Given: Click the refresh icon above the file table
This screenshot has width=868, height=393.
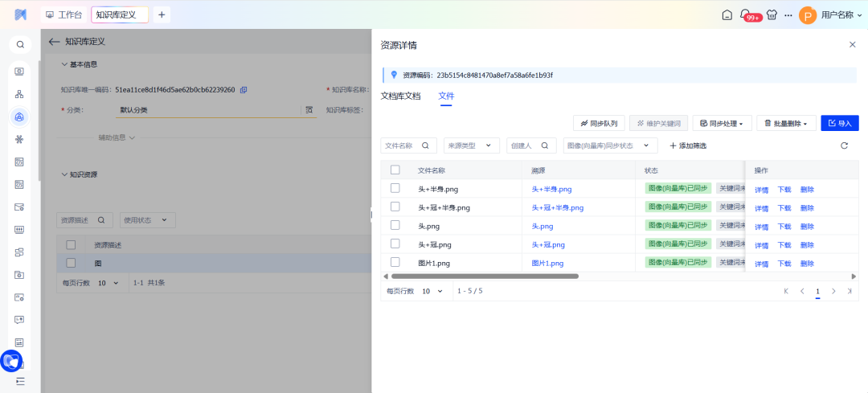Looking at the screenshot, I should (844, 145).
